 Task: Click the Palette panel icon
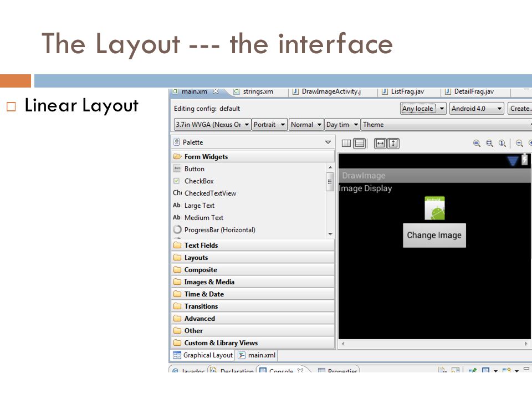[x=176, y=142]
